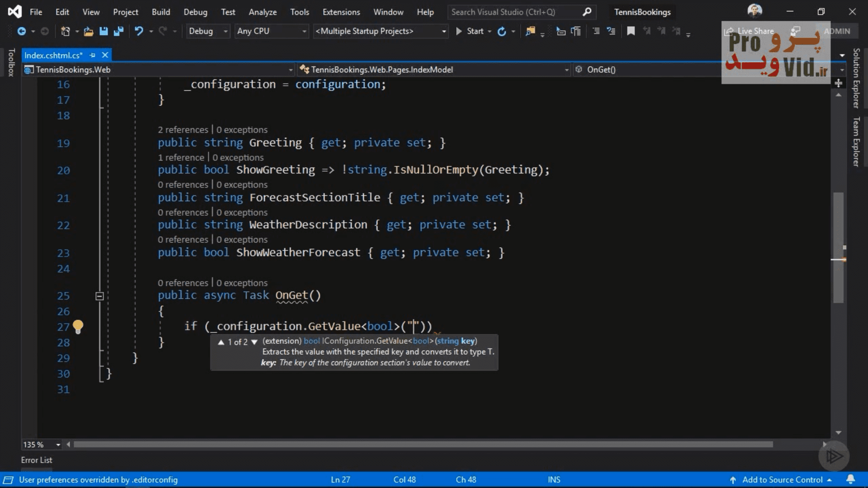Click the 2 references code lens link
Image resolution: width=868 pixels, height=488 pixels.
click(x=183, y=130)
